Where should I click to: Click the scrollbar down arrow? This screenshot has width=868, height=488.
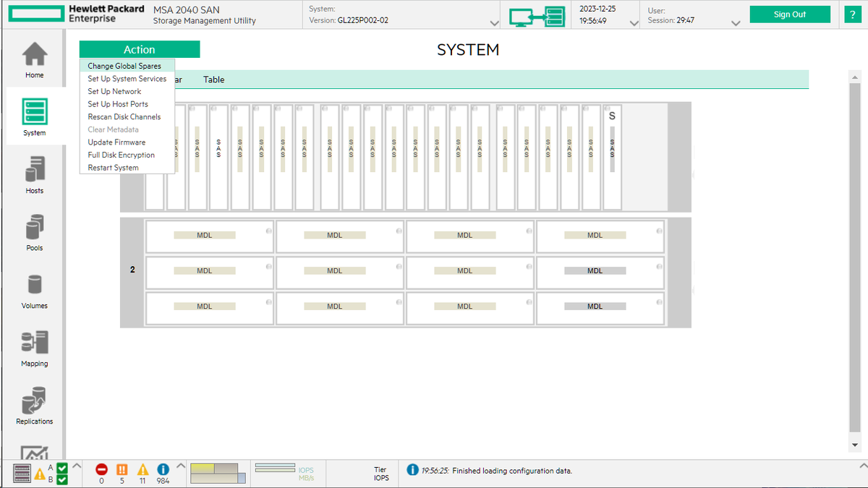(x=855, y=445)
